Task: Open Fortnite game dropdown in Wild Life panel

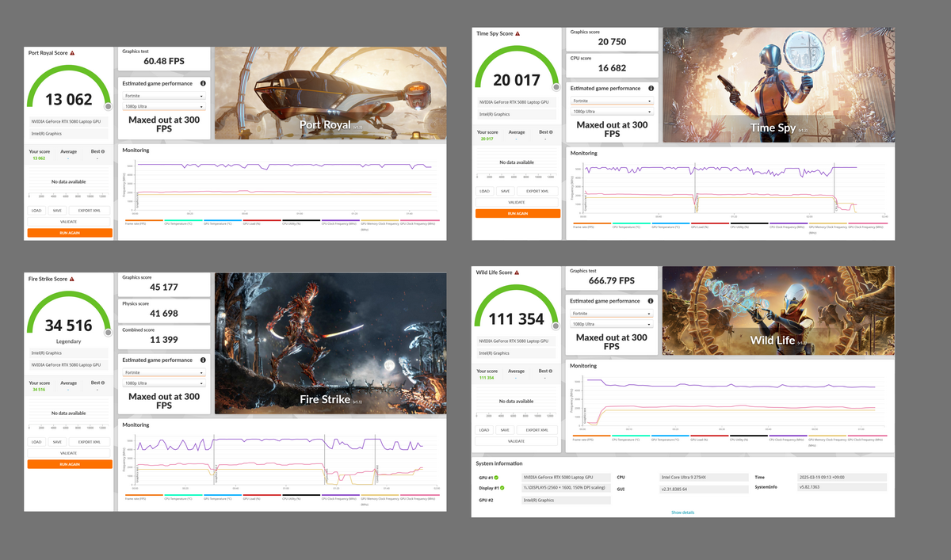Action: [613, 314]
